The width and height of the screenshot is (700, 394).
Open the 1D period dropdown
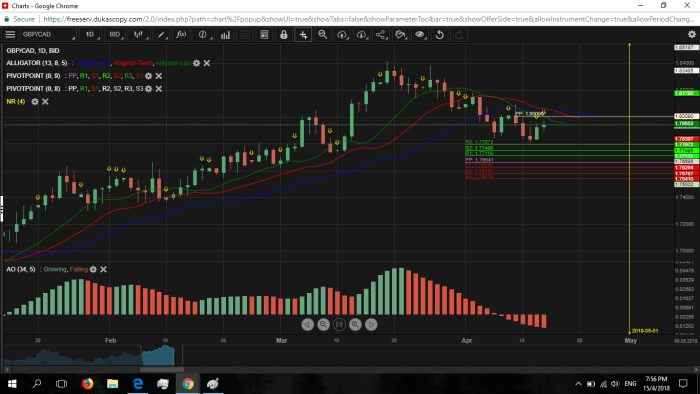click(x=90, y=34)
